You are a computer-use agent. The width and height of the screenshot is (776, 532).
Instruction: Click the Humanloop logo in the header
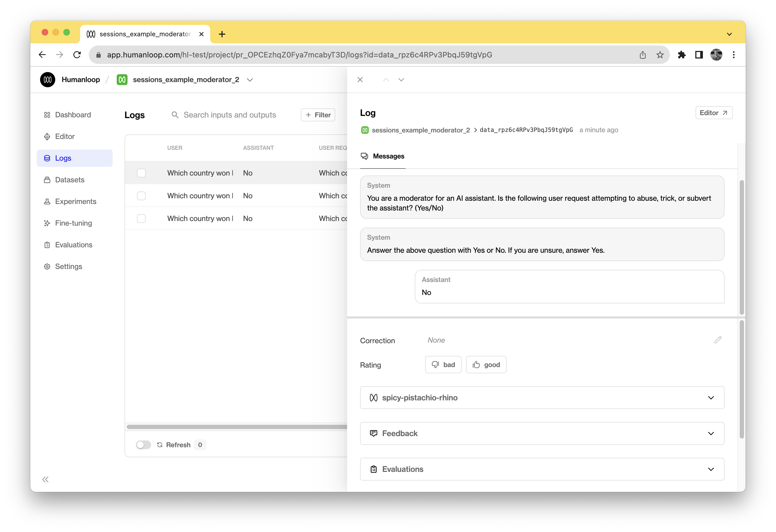click(x=47, y=79)
